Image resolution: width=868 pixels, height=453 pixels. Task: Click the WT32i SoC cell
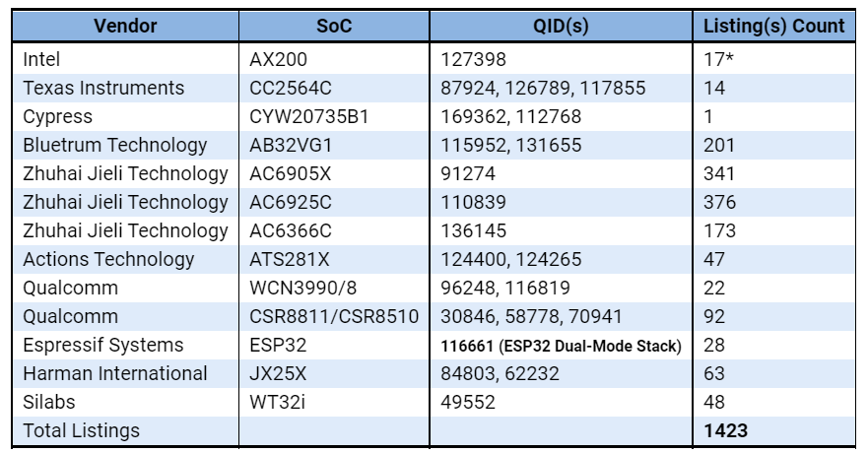[x=278, y=402]
